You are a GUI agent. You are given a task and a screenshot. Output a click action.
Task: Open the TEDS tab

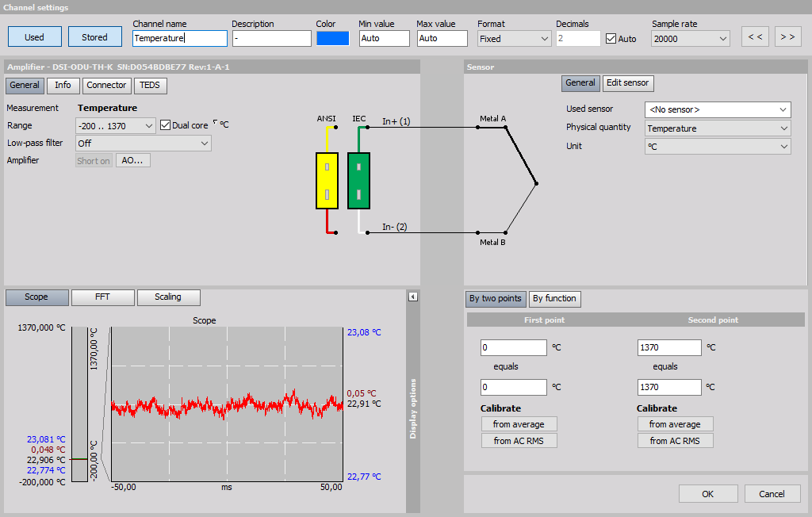pyautogui.click(x=150, y=86)
